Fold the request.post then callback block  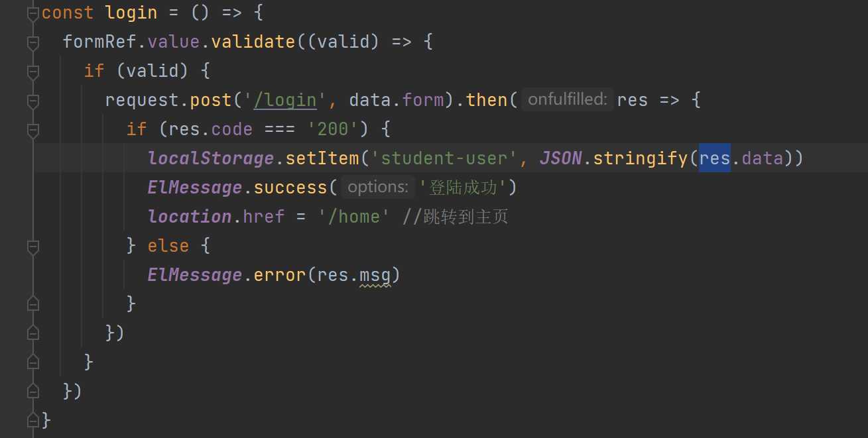click(32, 101)
